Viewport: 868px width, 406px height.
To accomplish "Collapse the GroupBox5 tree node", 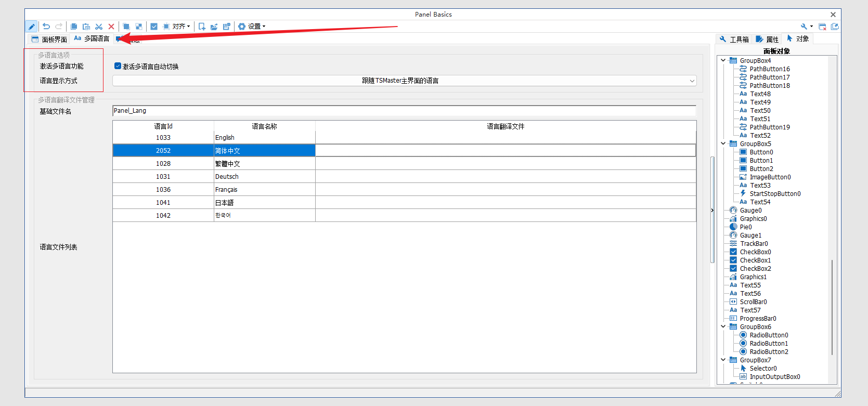I will (723, 143).
